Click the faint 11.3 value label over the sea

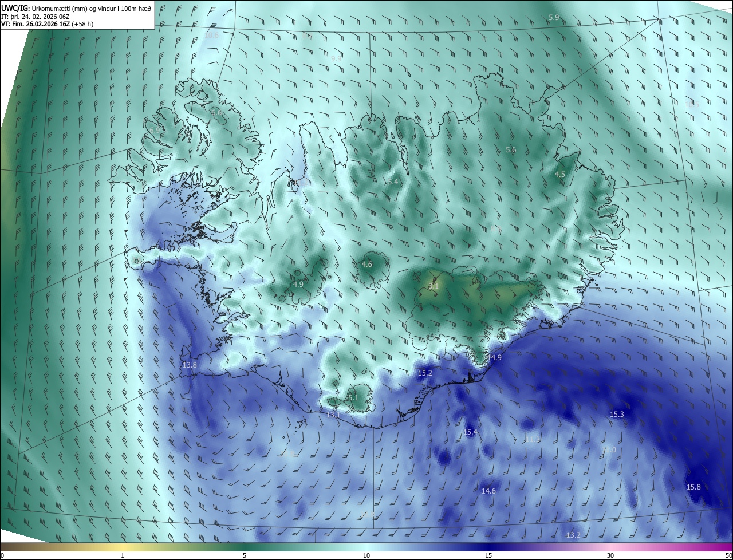(x=533, y=440)
